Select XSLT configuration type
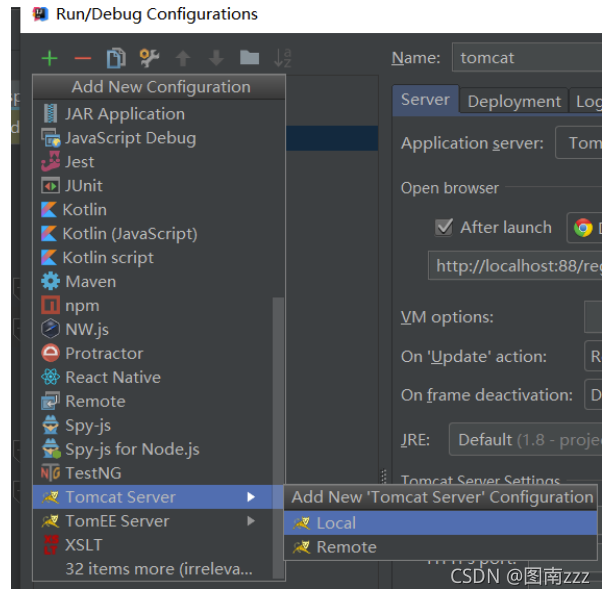Viewport: 606px width, 595px height. (153, 545)
